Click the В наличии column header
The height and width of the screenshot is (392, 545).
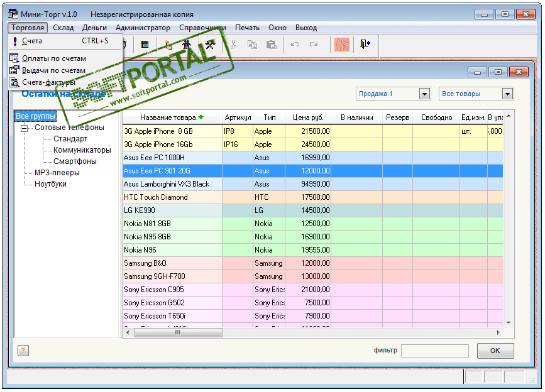pos(356,117)
